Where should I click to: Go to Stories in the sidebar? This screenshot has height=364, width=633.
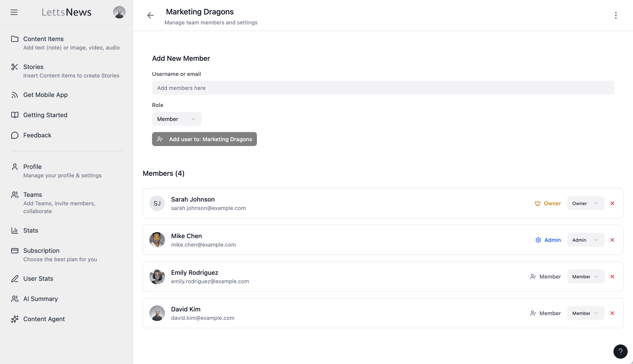33,67
